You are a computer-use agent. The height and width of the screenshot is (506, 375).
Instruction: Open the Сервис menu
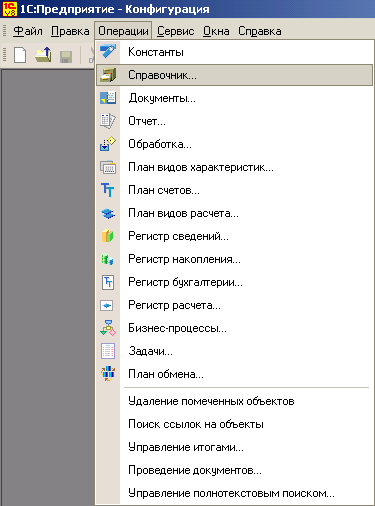coord(176,31)
